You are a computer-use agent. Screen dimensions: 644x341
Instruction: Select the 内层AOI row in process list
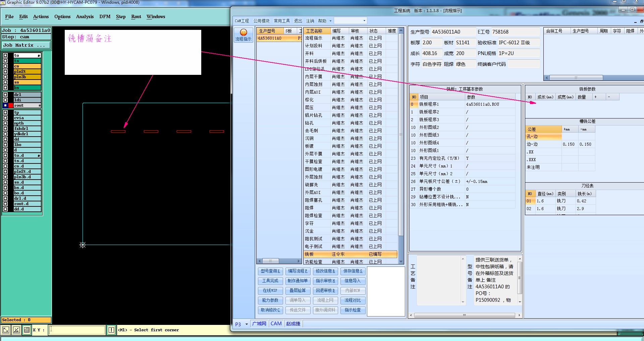tap(350, 92)
